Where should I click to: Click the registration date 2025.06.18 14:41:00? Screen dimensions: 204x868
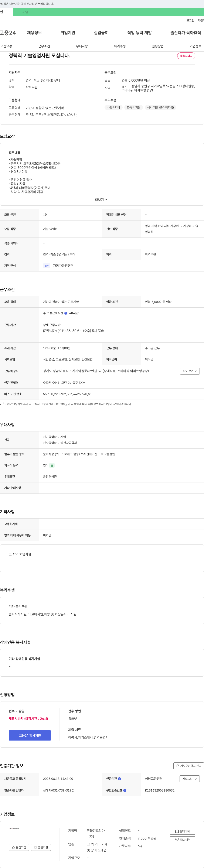click(x=58, y=779)
